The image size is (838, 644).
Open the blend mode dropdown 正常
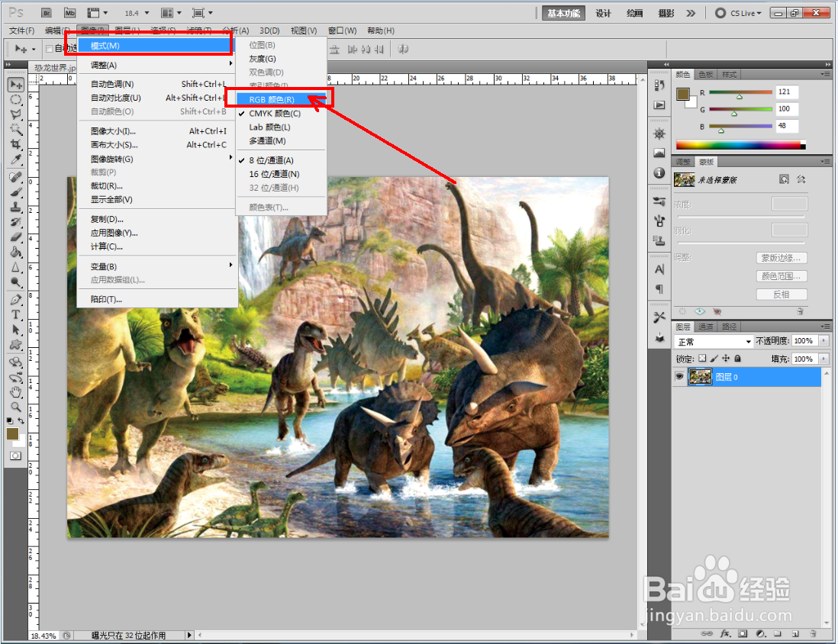coord(714,342)
